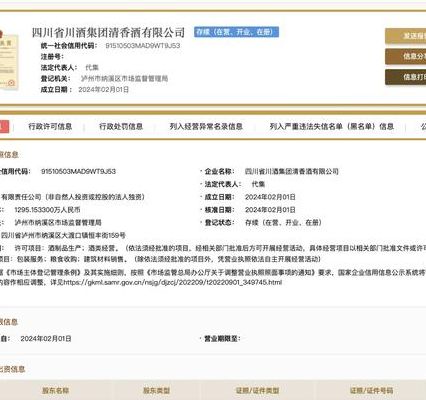Viewport: 426px width, 400px height.
Task: Click the 证照/证件类型 column header
Action: pyautogui.click(x=257, y=390)
